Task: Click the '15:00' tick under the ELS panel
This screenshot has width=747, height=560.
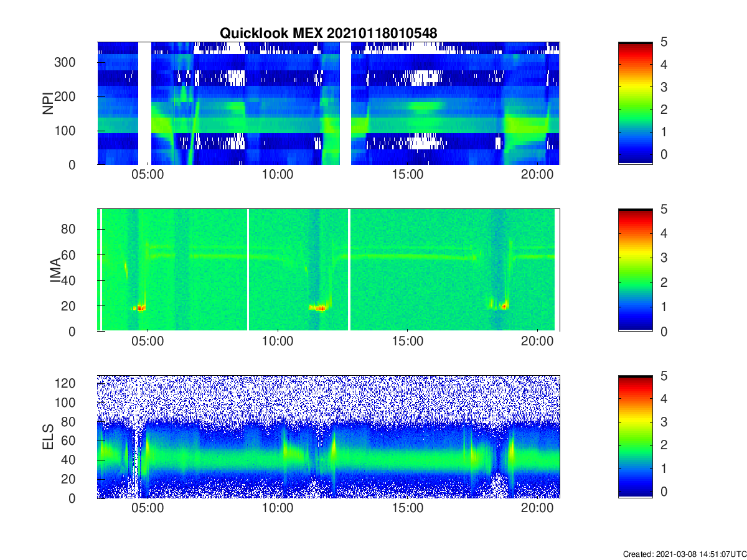Action: (408, 508)
